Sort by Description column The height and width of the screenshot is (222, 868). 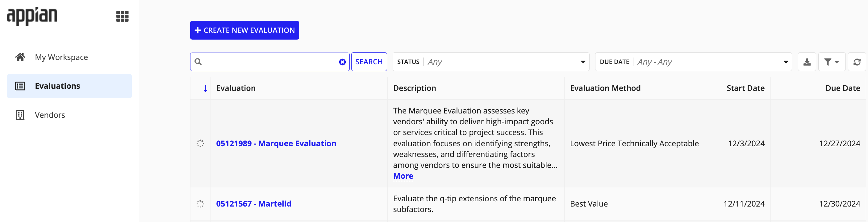coord(415,88)
